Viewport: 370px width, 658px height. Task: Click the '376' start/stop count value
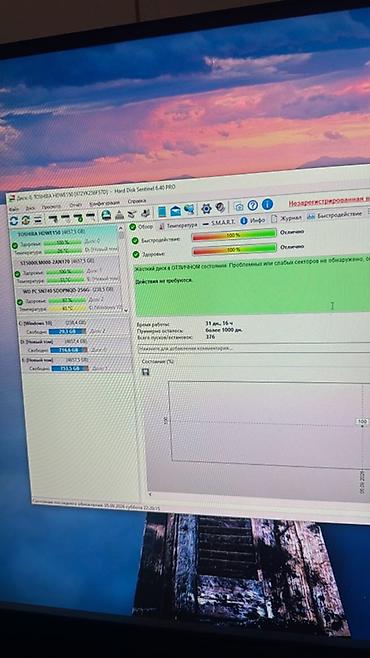point(211,336)
